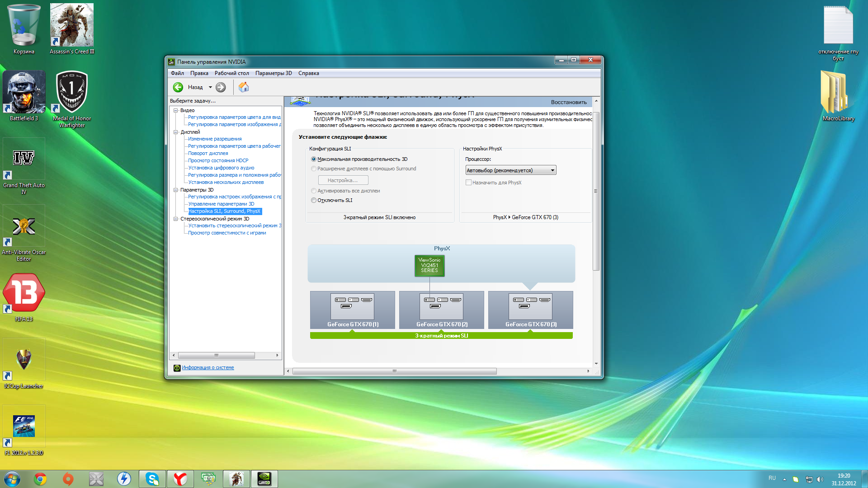
Task: Click the system information icon
Action: click(x=177, y=368)
